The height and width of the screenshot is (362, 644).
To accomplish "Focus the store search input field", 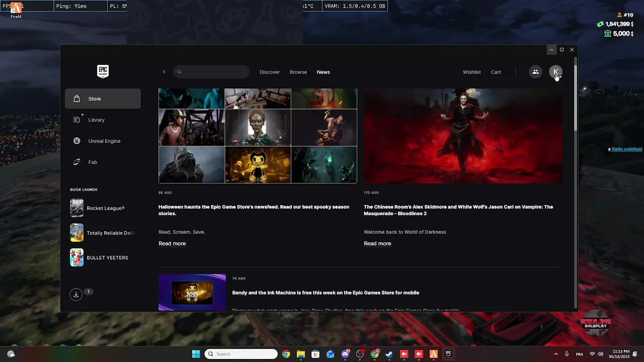I will [211, 72].
